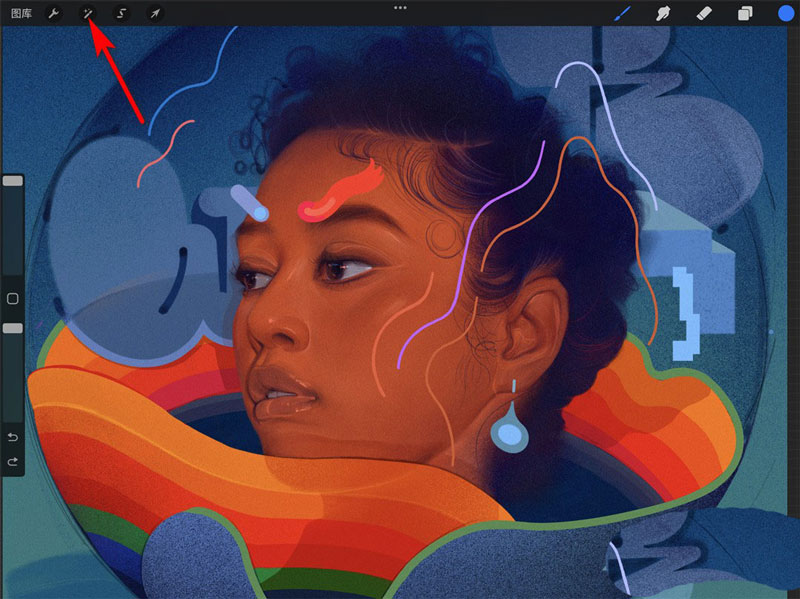Open the Layers panel
This screenshot has width=800, height=599.
click(745, 13)
